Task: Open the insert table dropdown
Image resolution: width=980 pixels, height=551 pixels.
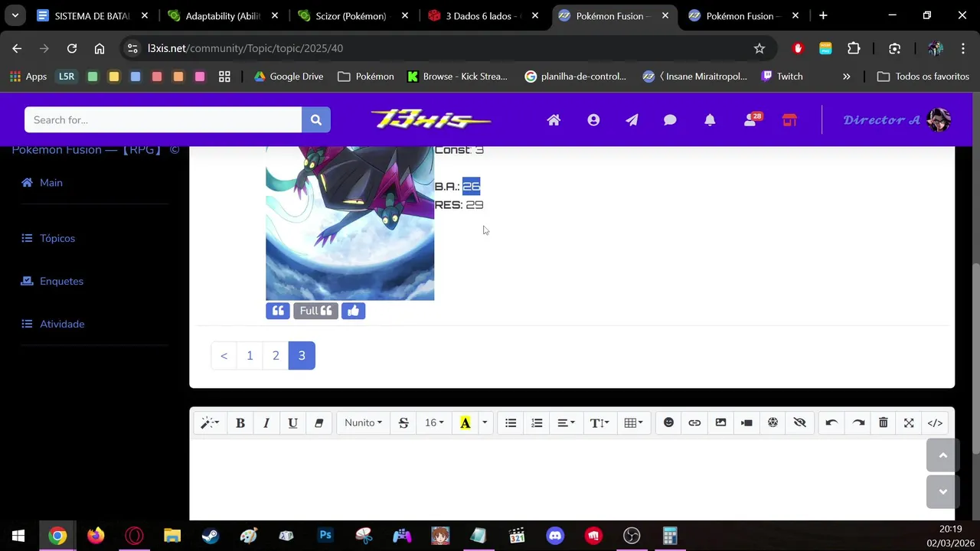Action: [x=633, y=422]
